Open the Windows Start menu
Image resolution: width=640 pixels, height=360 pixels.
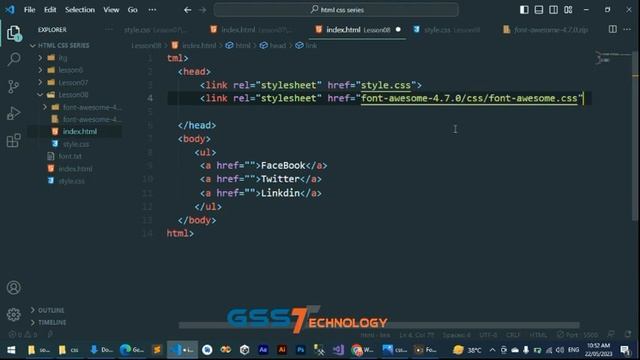pos(11,350)
